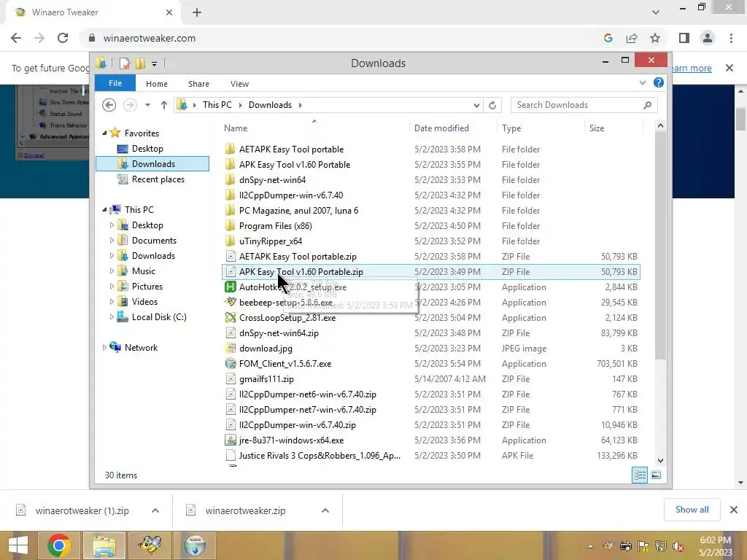Open Explorer Help question mark icon
Viewport: 747px width, 560px height.
pyautogui.click(x=659, y=83)
